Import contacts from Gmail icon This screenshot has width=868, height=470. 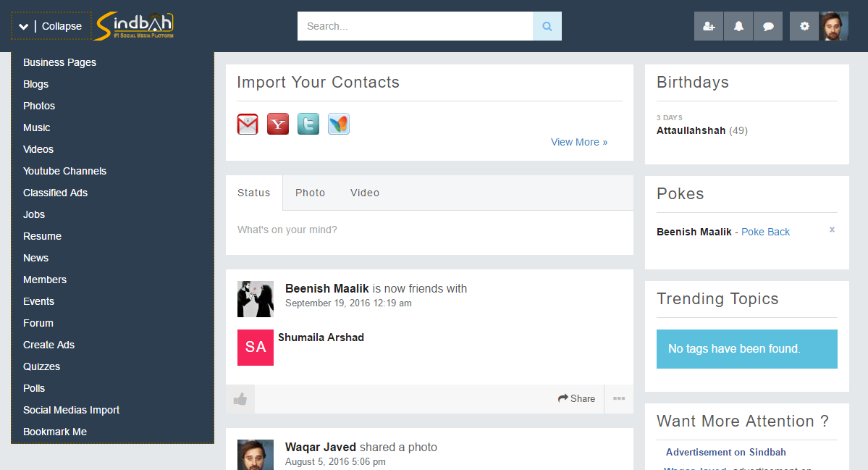tap(248, 124)
